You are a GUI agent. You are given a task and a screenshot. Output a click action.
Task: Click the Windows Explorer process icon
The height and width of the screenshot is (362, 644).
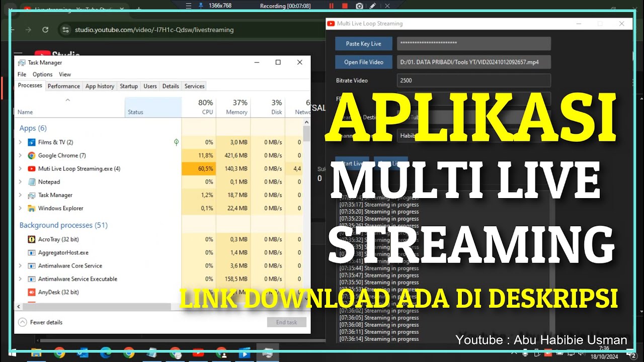[32, 208]
